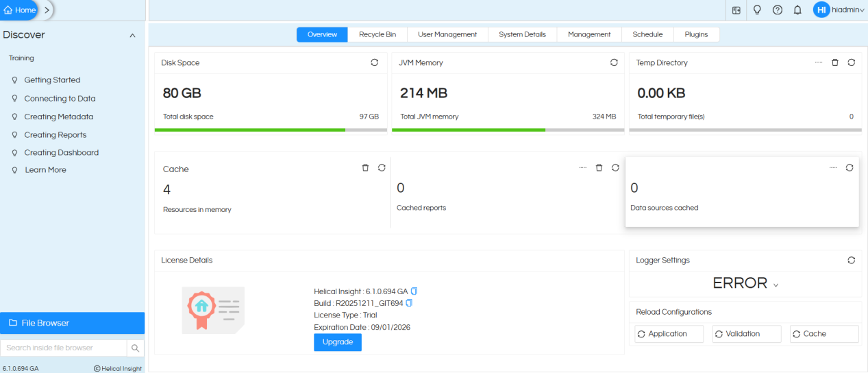The height and width of the screenshot is (373, 868).
Task: Refresh the Disk Space card
Action: pos(374,62)
